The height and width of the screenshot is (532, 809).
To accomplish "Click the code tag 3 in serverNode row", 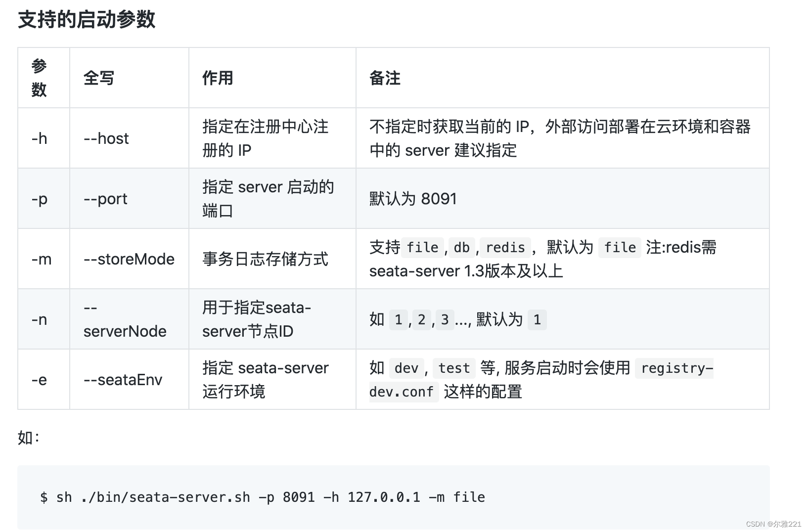I will 445,319.
